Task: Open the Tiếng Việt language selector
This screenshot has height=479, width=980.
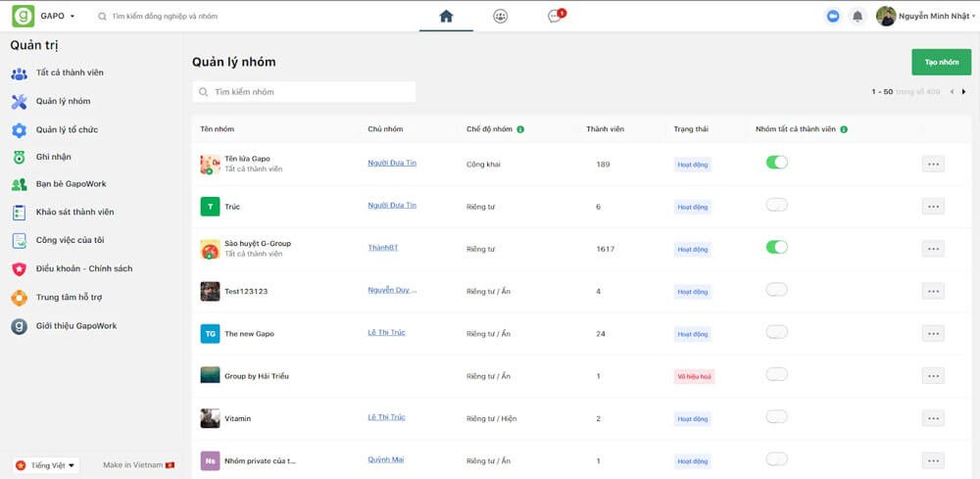Action: (x=46, y=465)
